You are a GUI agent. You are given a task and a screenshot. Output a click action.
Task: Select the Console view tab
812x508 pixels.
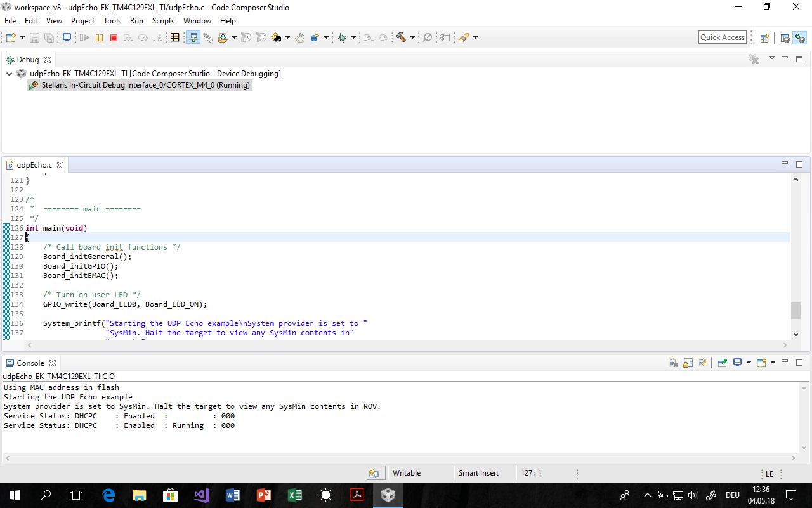[30, 363]
